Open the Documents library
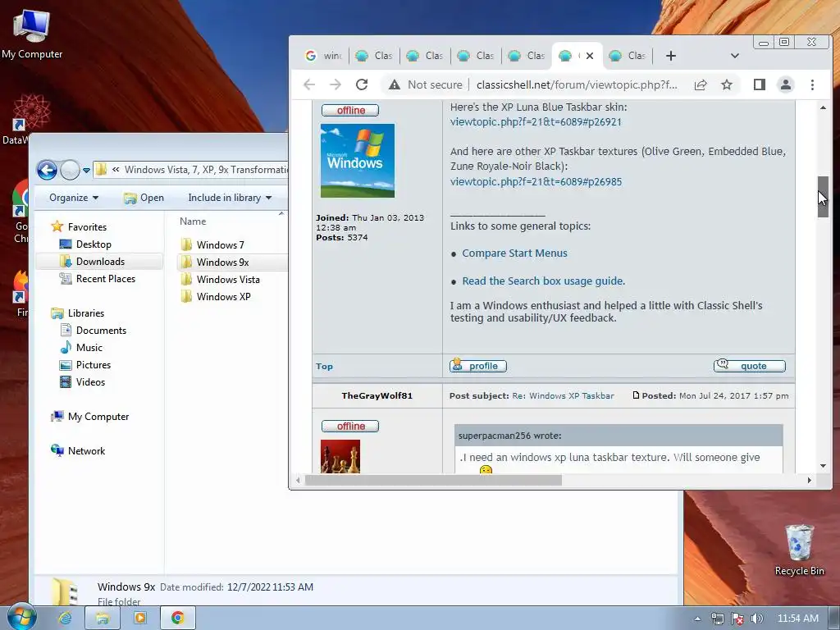 click(101, 331)
